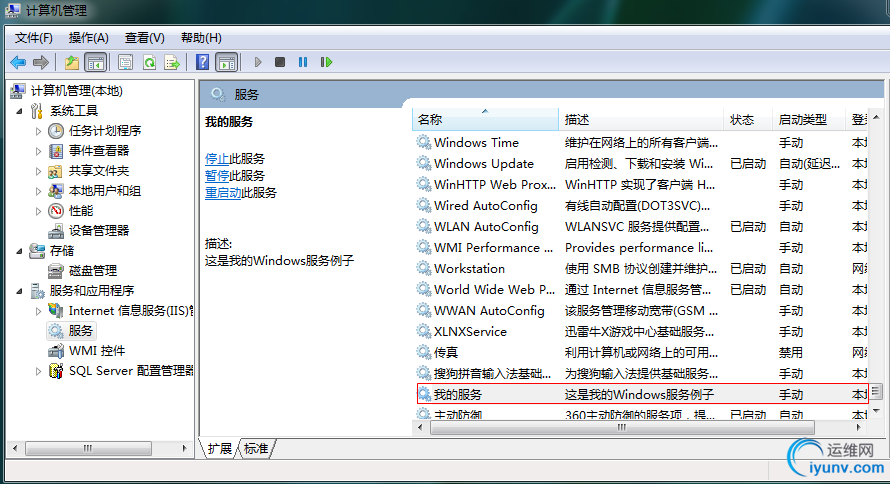Select the XLNXService row
The width and height of the screenshot is (890, 484).
(x=641, y=331)
